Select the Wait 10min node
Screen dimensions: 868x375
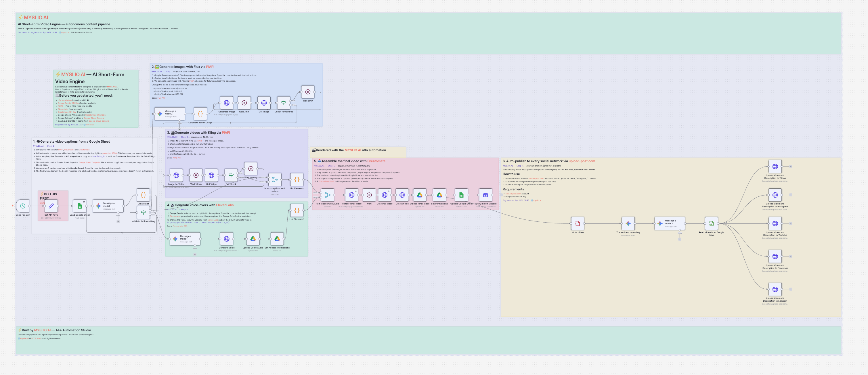pyautogui.click(x=196, y=175)
